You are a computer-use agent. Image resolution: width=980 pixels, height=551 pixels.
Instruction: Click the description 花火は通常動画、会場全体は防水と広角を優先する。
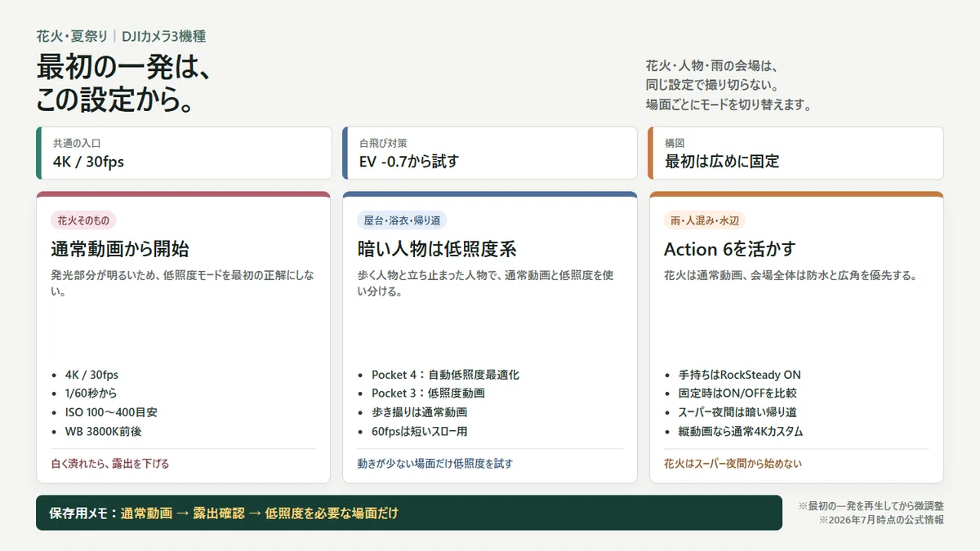tap(791, 276)
